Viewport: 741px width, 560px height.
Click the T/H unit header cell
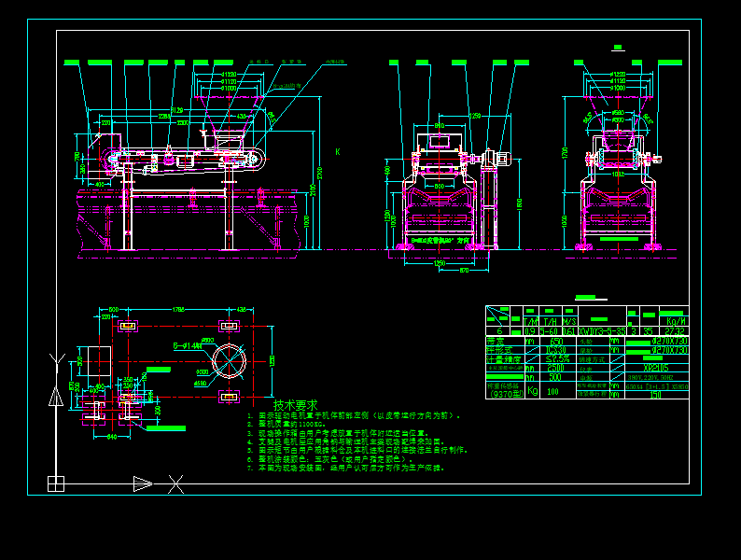[x=550, y=321]
